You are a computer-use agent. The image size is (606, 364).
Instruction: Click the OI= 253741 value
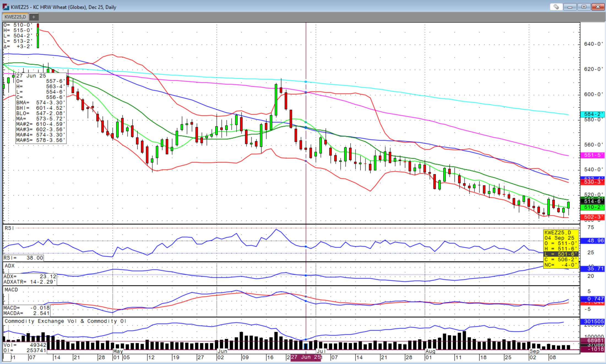coord(25,351)
